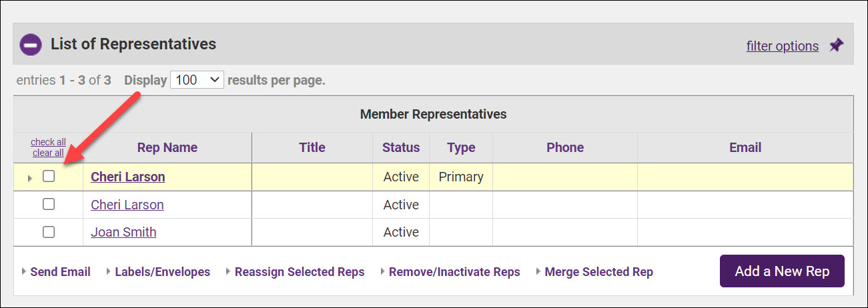Check the primary Cheri Larson checkbox
868x308 pixels.
[x=49, y=177]
